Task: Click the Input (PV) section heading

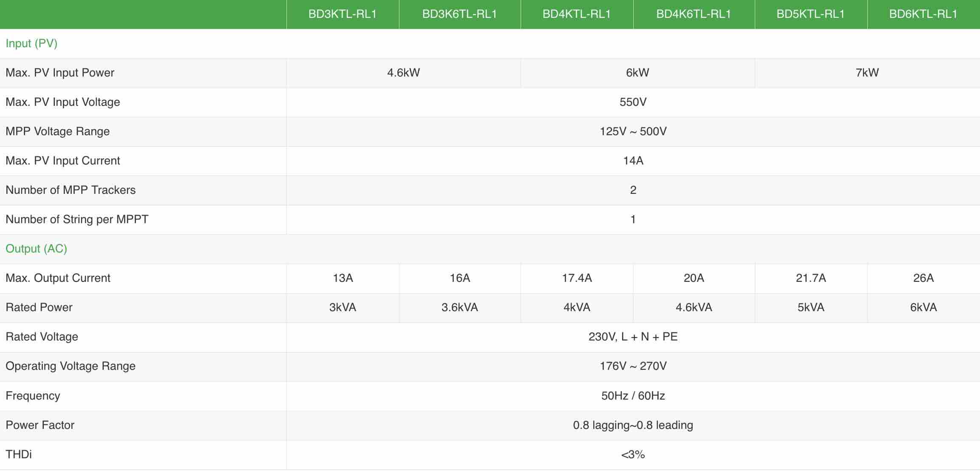Action: (x=31, y=43)
